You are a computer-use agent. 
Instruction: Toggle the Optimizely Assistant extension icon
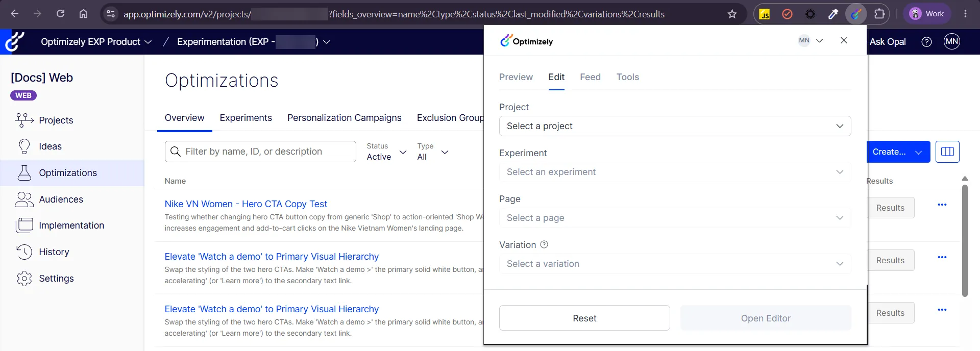(856, 14)
